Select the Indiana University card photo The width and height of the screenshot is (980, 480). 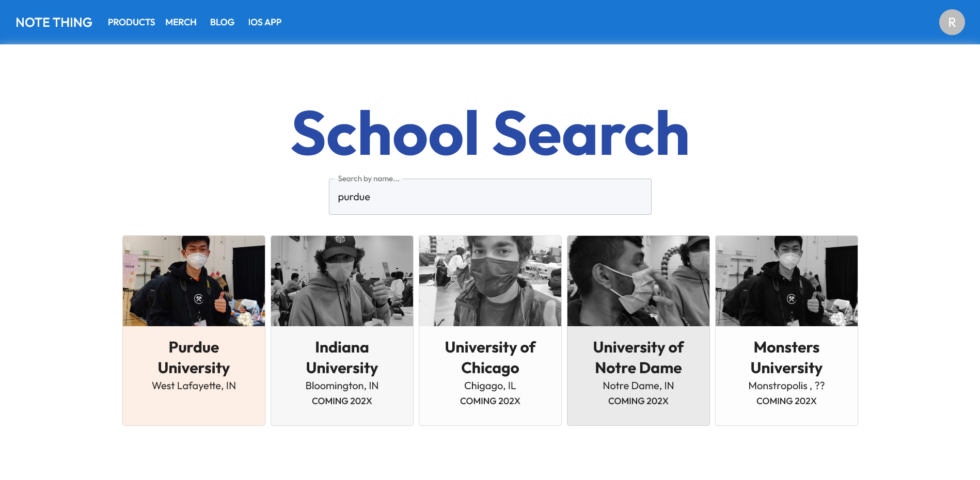[342, 281]
